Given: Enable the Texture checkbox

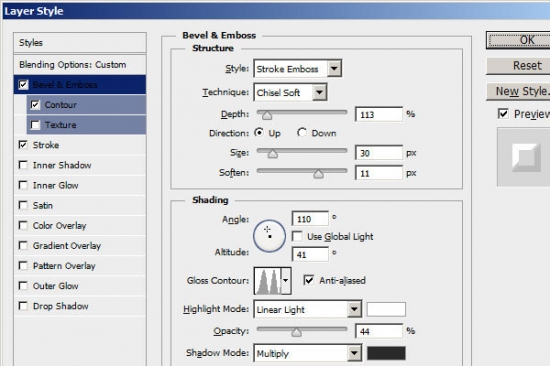Looking at the screenshot, I should click(35, 125).
